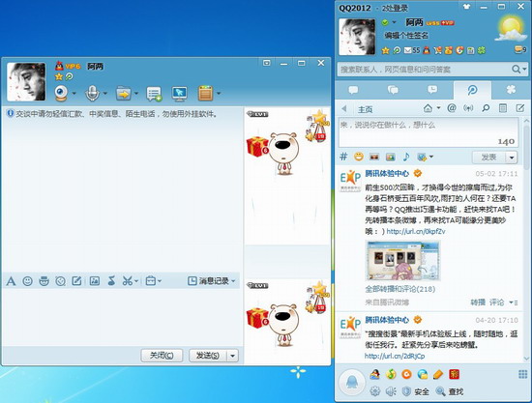The height and width of the screenshot is (403, 532).
Task: Open microblog search magnifier icon
Action: pos(486,108)
